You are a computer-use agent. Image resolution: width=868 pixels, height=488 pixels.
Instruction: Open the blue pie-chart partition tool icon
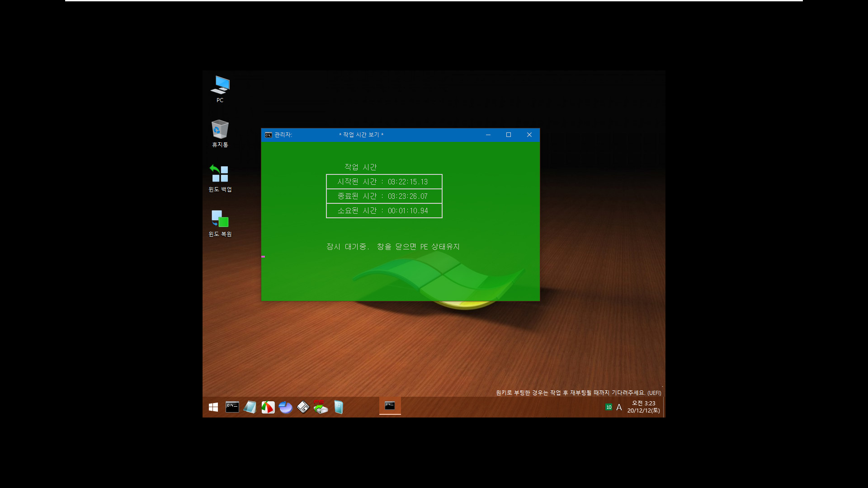(x=285, y=407)
